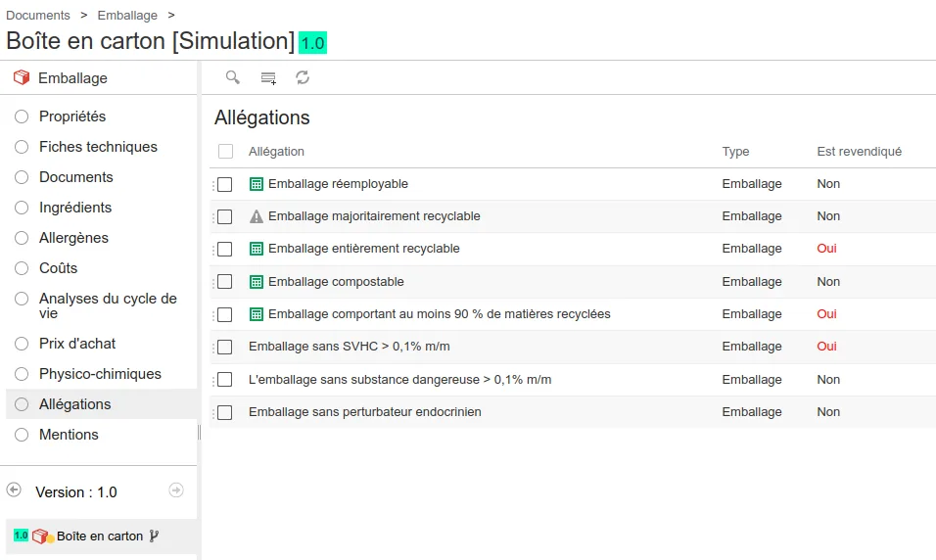The image size is (936, 560).
Task: Check the Emballage entièrement recyclable checkbox
Action: click(x=225, y=249)
